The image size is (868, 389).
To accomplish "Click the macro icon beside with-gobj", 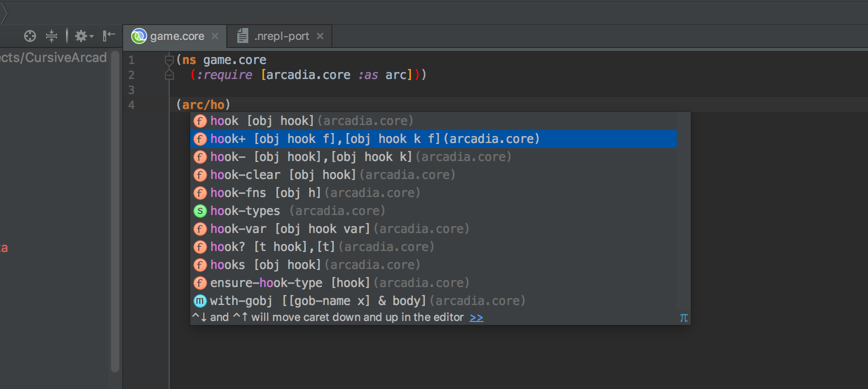I will click(200, 301).
